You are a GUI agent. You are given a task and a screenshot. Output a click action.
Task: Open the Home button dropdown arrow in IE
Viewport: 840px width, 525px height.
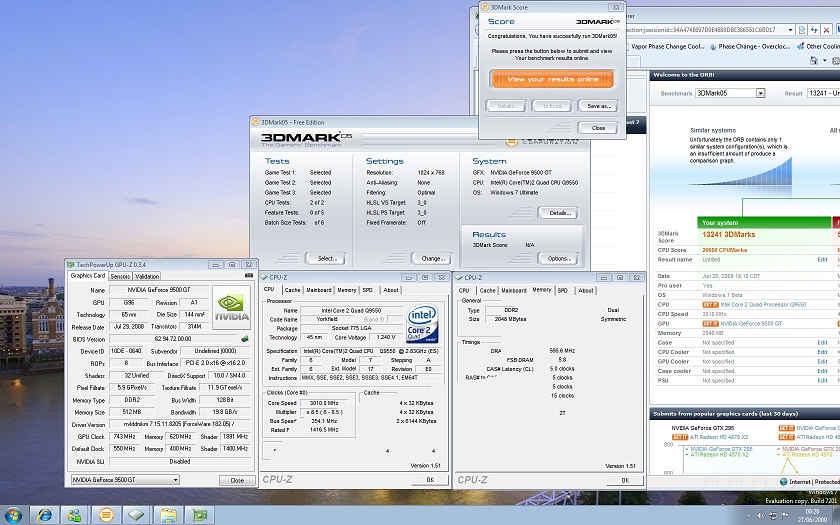point(825,61)
